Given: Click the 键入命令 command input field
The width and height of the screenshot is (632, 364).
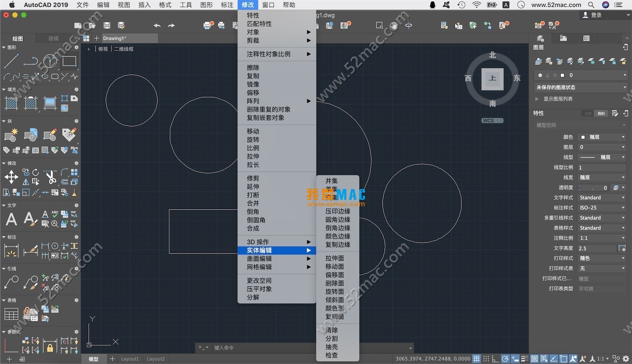Looking at the screenshot, I should 307,348.
